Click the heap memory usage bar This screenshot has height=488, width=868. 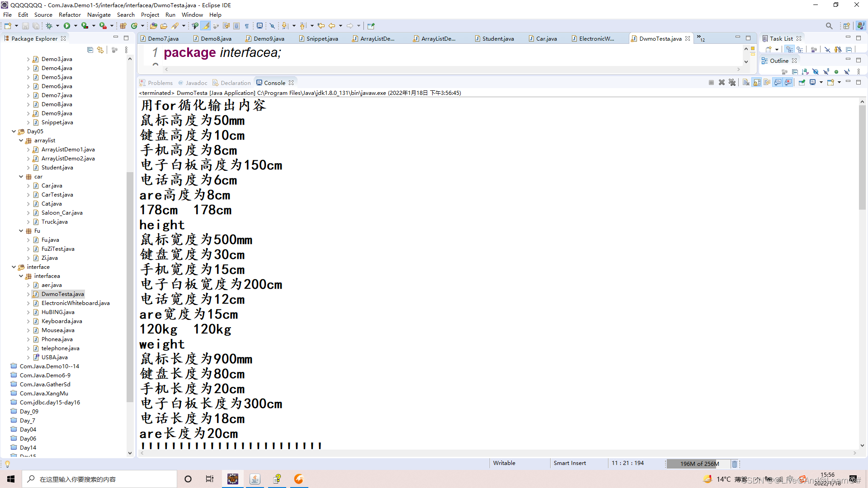point(698,464)
